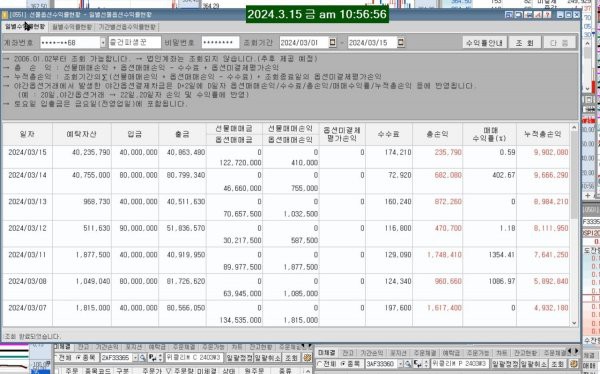Open the start date calendar picker icon
This screenshot has width=600, height=374.
(333, 42)
